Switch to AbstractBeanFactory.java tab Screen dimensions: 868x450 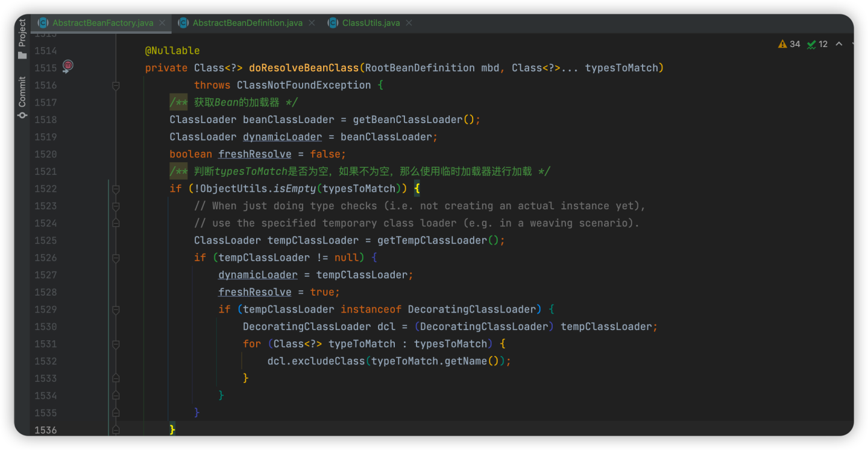click(102, 23)
